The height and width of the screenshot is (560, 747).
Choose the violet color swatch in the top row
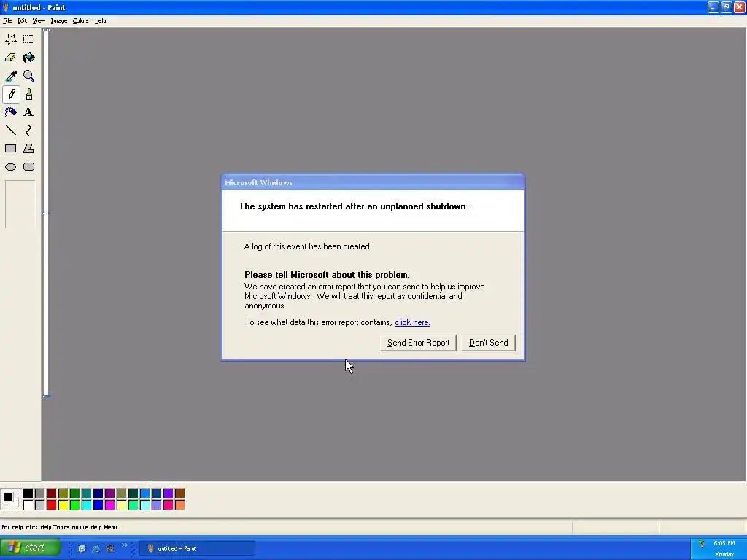click(169, 494)
